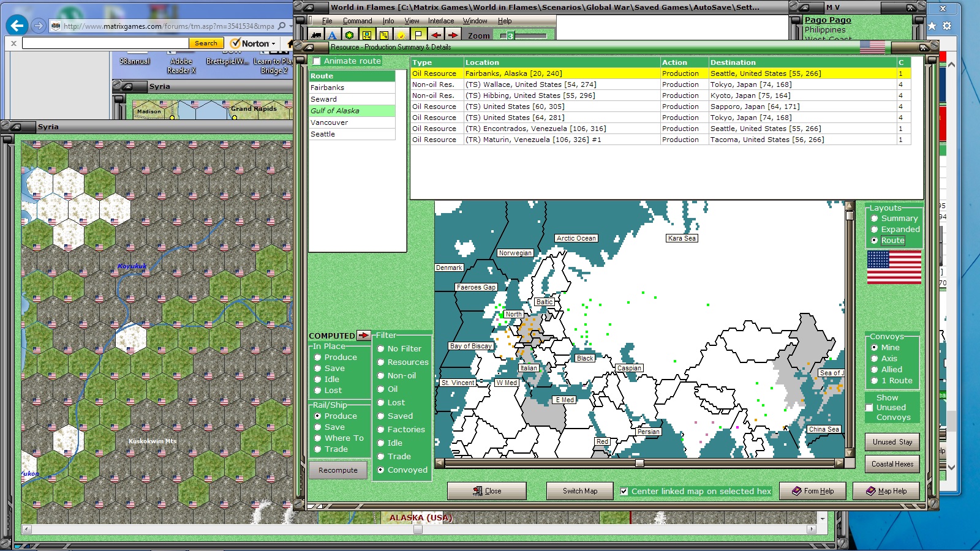The height and width of the screenshot is (551, 980).
Task: Click the Switch Map button
Action: (x=579, y=491)
